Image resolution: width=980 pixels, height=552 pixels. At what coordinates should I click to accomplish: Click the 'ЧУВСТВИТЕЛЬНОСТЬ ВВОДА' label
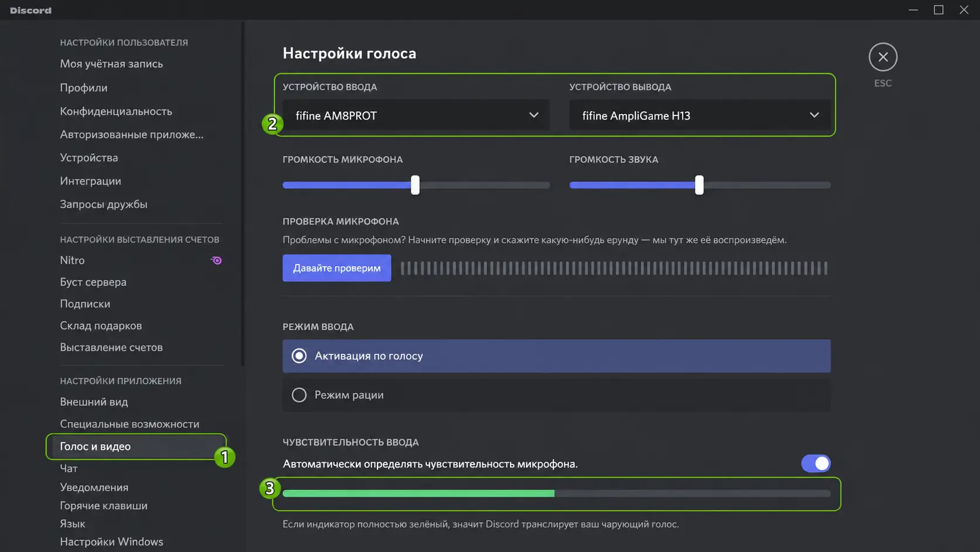351,442
